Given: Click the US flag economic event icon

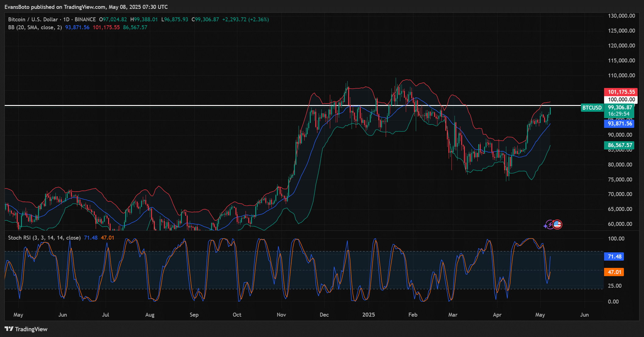Looking at the screenshot, I should tap(557, 225).
